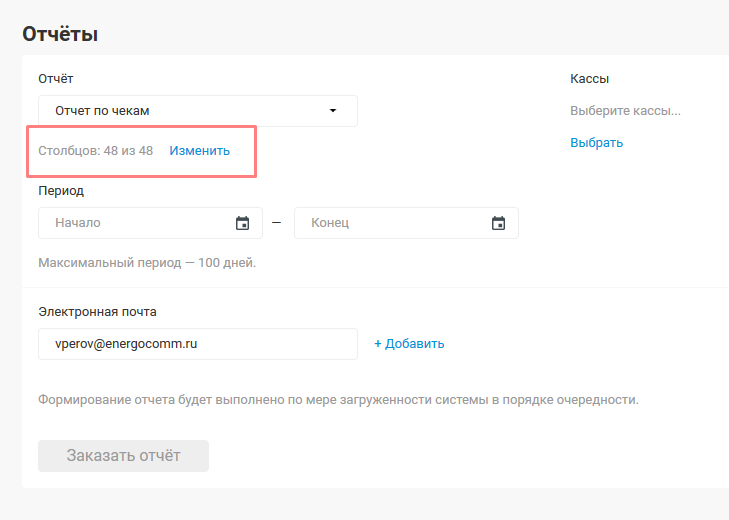This screenshot has height=520, width=729.
Task: Click the 'Выберите кассы...' placeholder text
Action: tap(625, 110)
